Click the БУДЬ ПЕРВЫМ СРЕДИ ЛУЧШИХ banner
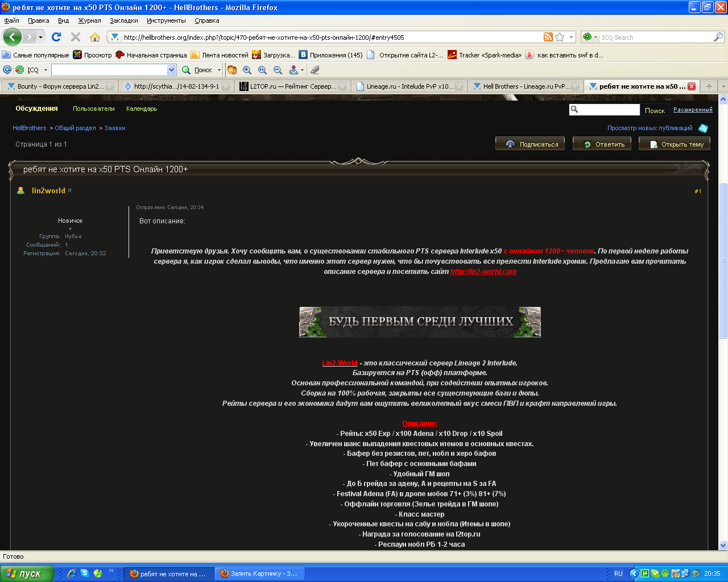Screen dimensions: 728x582 point(420,322)
